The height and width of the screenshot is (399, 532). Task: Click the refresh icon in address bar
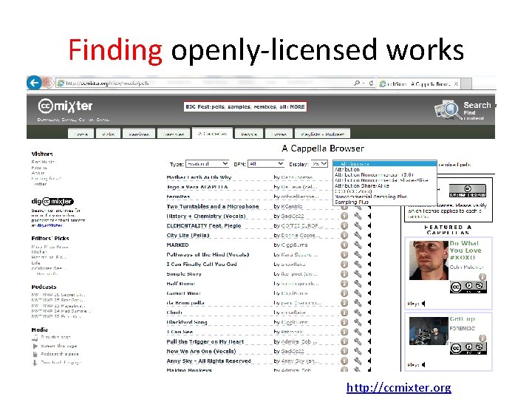(371, 83)
